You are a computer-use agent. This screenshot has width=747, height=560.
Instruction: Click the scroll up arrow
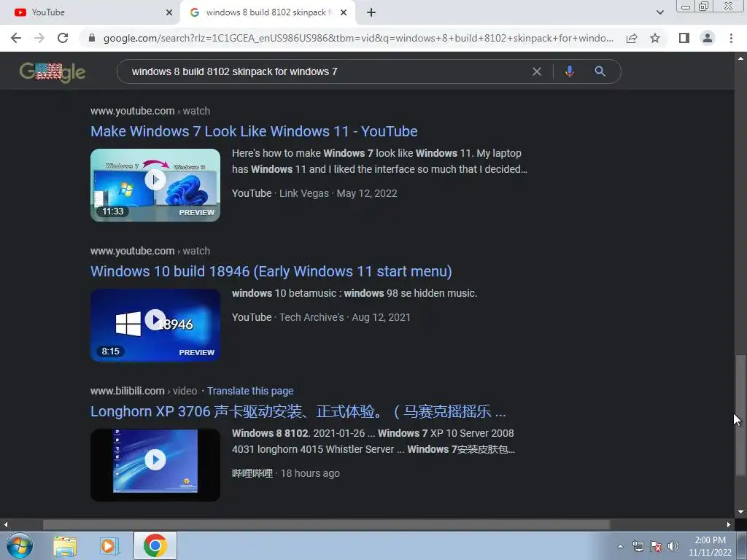(740, 58)
